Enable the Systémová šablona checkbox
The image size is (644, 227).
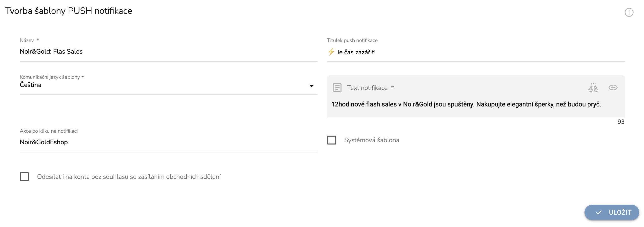(331, 140)
